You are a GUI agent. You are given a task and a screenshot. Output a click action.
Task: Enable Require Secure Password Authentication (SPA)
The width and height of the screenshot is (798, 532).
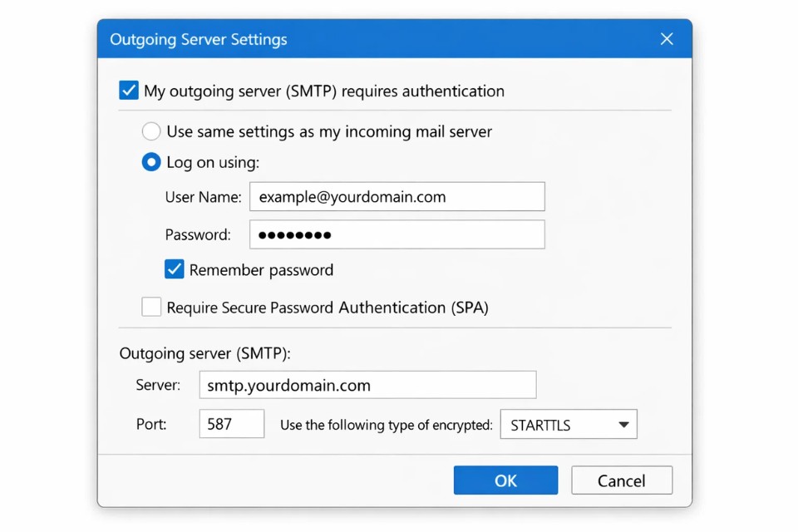(150, 307)
